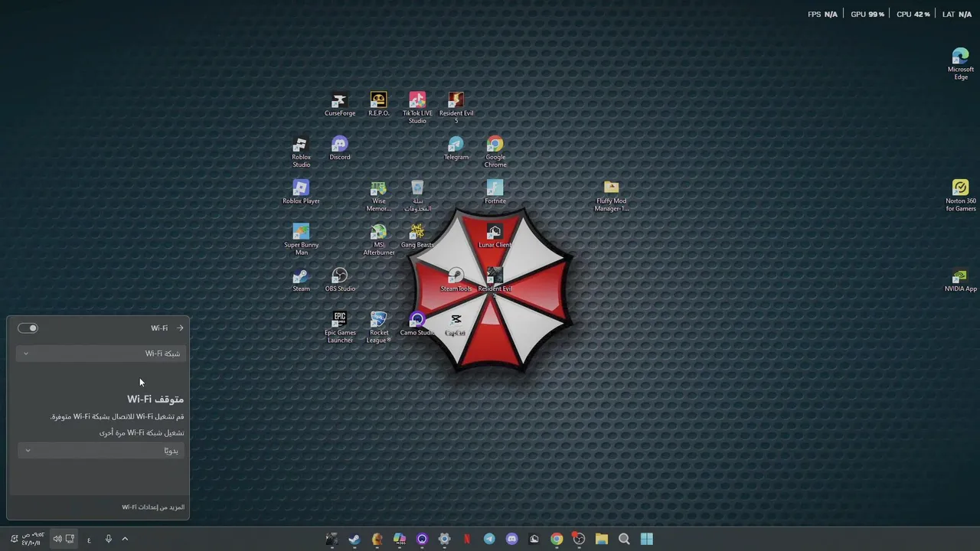Image resolution: width=980 pixels, height=551 pixels.
Task: Select Google Chrome desktop icon
Action: click(x=495, y=152)
